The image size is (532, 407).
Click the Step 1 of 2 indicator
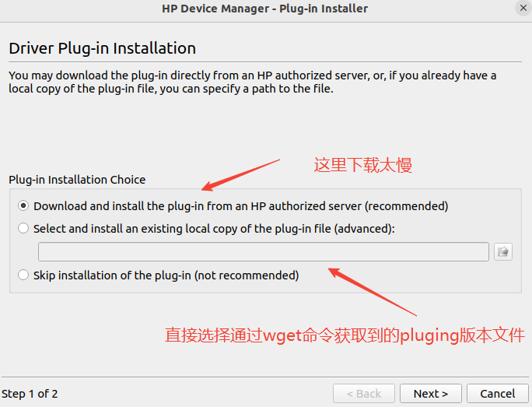(x=30, y=394)
